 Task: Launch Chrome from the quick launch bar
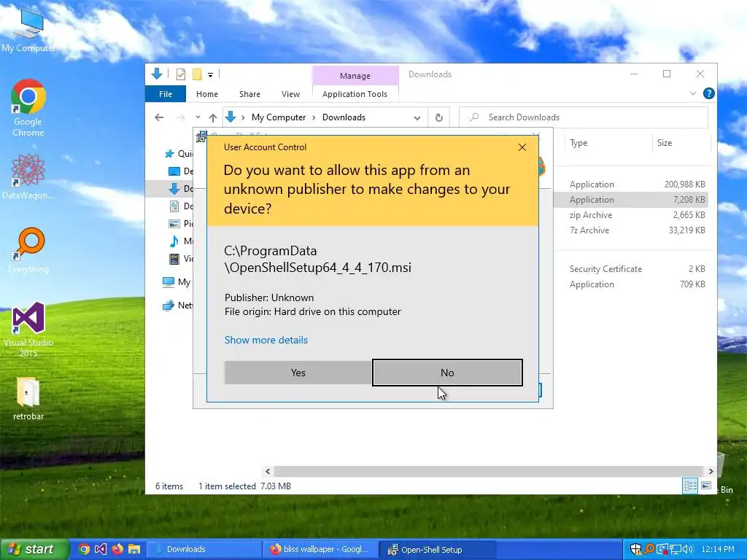(x=84, y=549)
